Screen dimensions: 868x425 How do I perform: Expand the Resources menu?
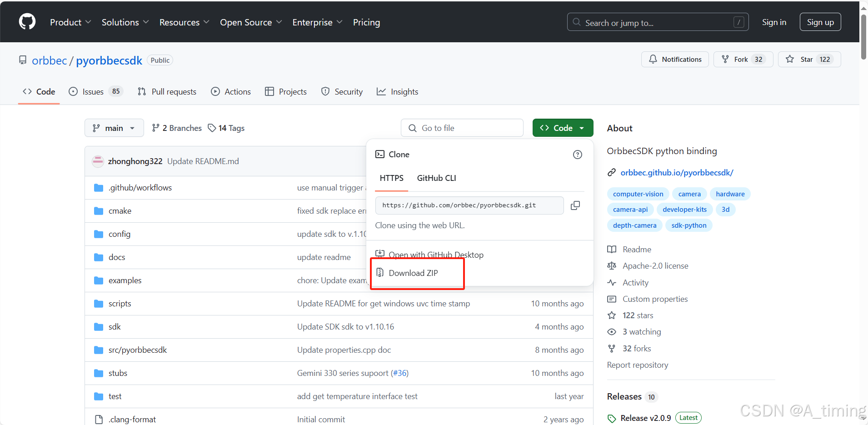pos(184,22)
